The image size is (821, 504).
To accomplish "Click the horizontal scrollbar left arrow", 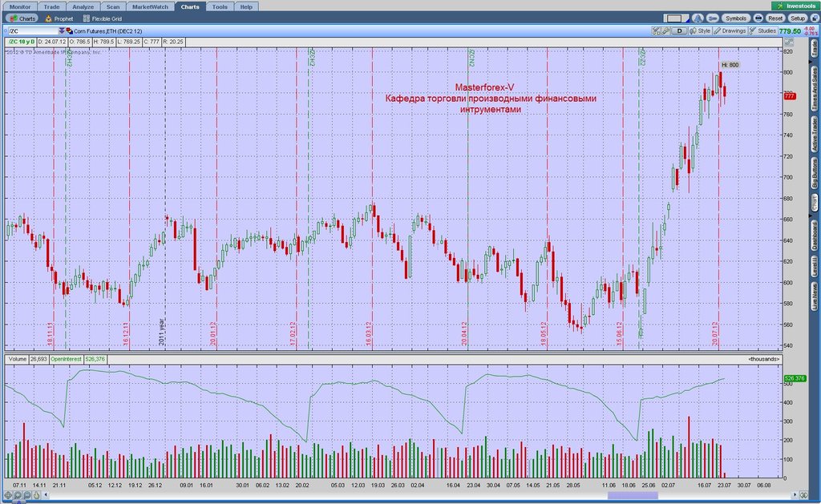I will (x=46, y=494).
